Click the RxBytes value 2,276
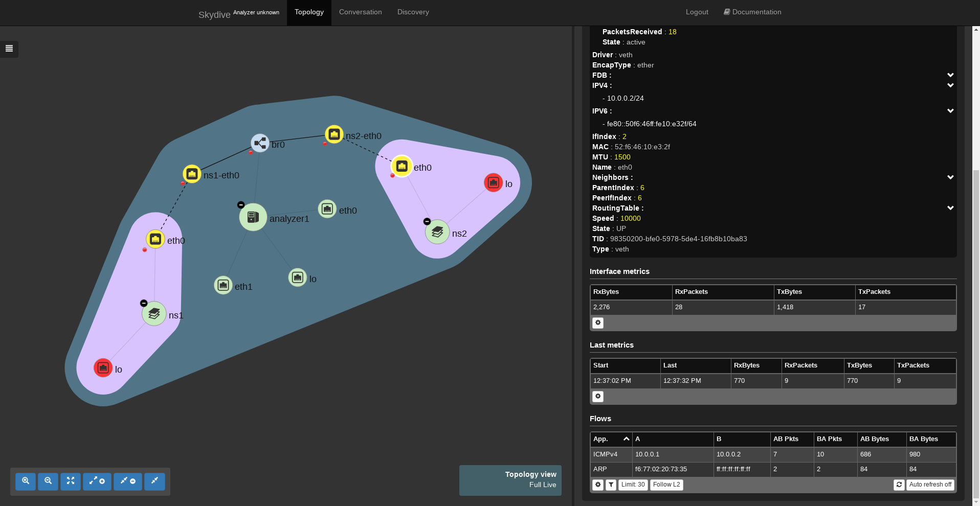This screenshot has width=980, height=506. [x=602, y=307]
